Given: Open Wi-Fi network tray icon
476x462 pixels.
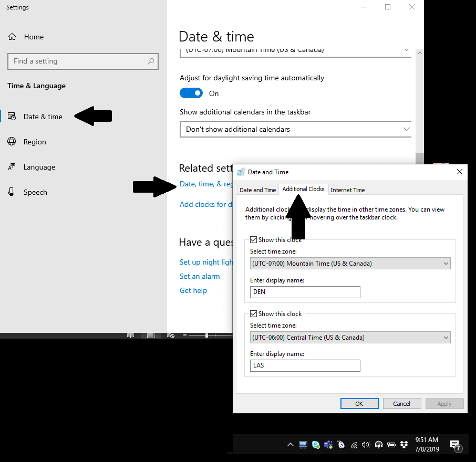Looking at the screenshot, I should (x=354, y=445).
